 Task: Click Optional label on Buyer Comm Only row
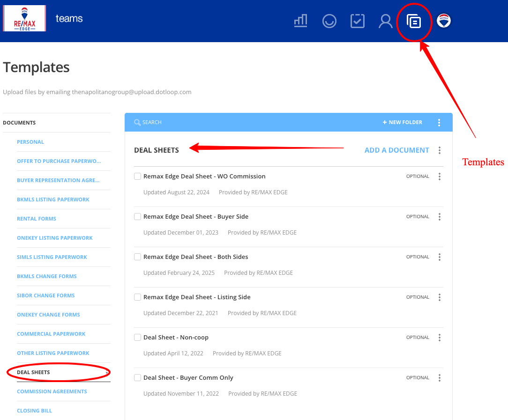(418, 377)
